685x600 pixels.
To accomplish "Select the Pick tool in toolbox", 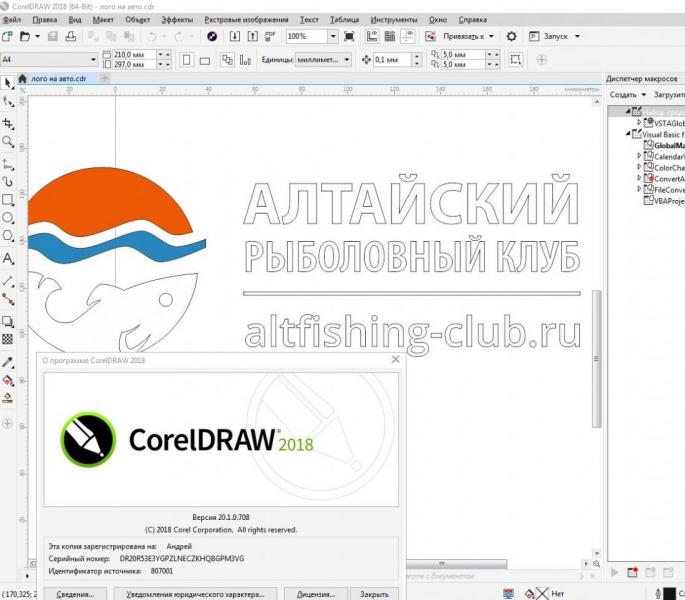I will coord(7,83).
